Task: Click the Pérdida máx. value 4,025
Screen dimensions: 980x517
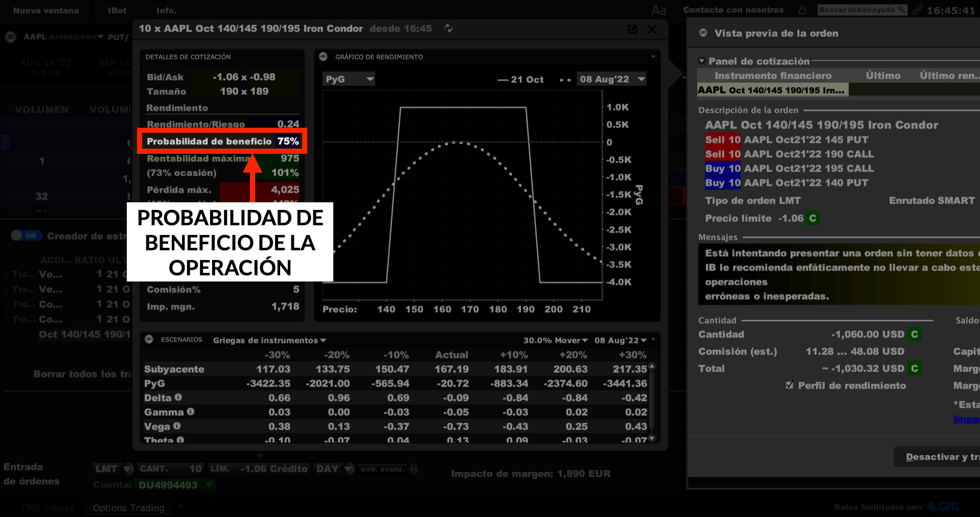Action: tap(285, 190)
